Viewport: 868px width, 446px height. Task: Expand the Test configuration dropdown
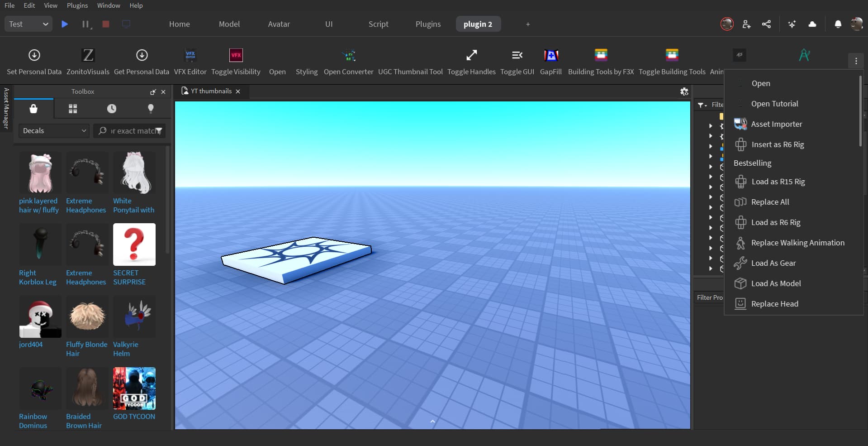(28, 24)
